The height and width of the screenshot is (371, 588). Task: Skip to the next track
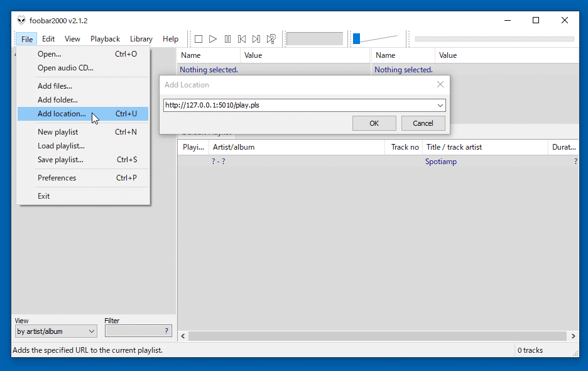click(x=256, y=39)
